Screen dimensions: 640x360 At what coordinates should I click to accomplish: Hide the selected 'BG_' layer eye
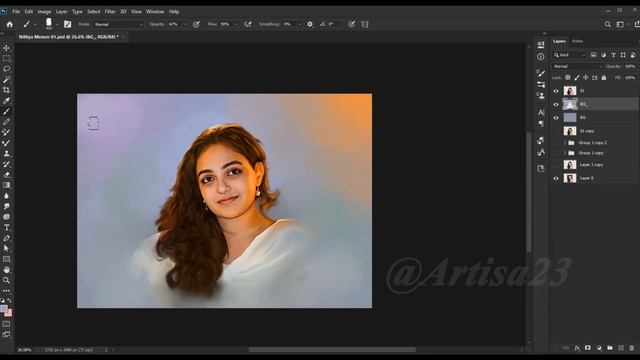coord(556,104)
